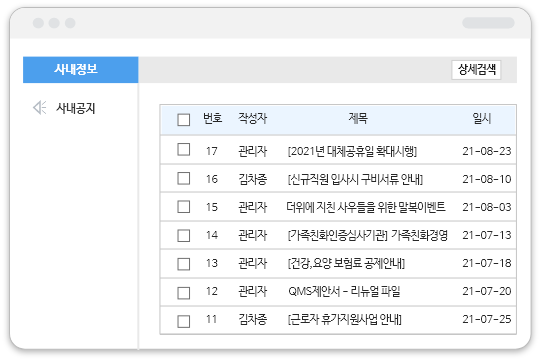Enable the checkbox for post number 12
The height and width of the screenshot is (361, 541).
tap(184, 293)
